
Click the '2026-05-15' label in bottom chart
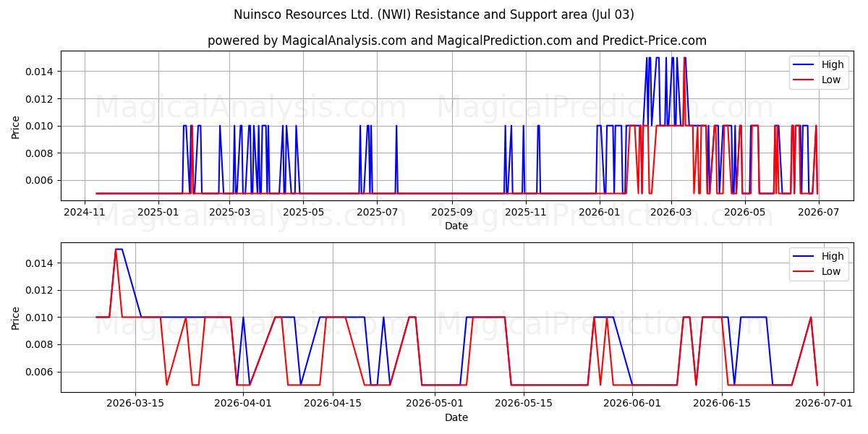pyautogui.click(x=524, y=404)
